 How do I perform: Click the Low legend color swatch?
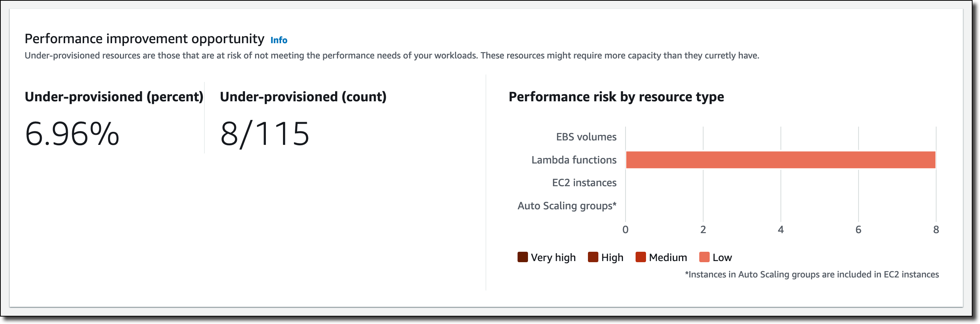point(704,257)
